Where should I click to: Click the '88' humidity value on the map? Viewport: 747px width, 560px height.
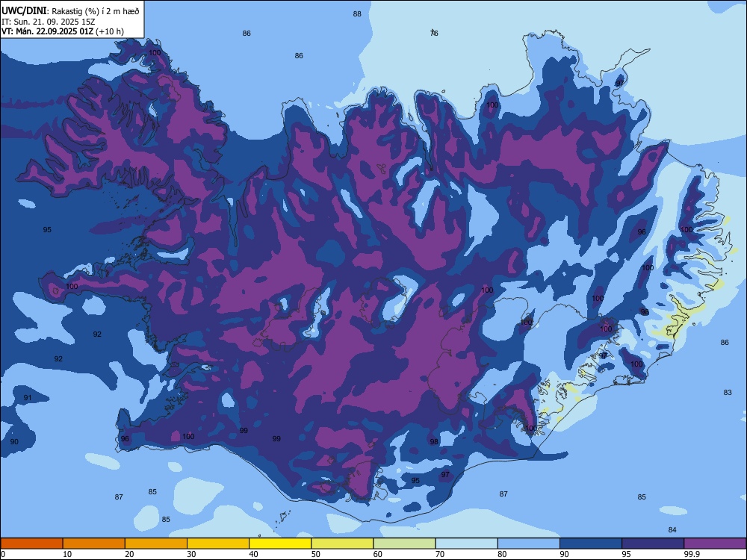click(x=357, y=13)
